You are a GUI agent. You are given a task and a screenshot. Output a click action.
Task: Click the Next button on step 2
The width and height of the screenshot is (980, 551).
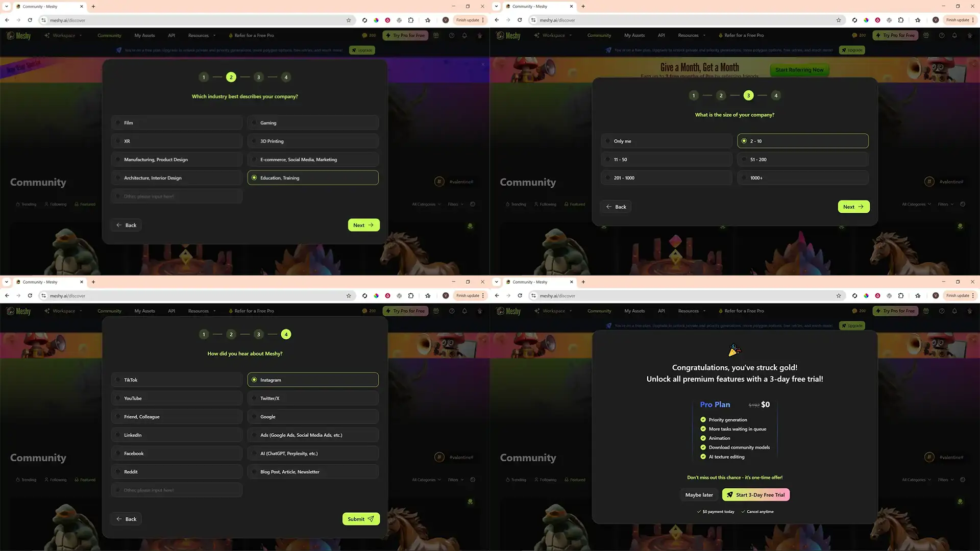click(363, 224)
